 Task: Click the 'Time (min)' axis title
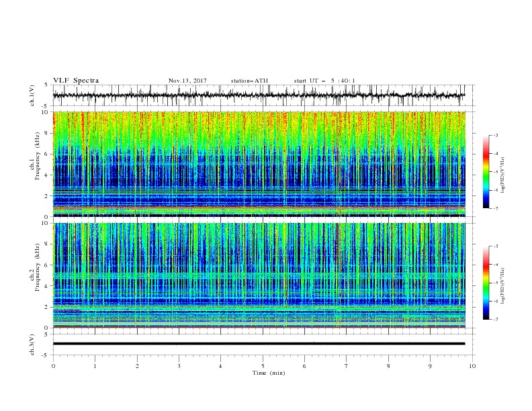[269, 373]
